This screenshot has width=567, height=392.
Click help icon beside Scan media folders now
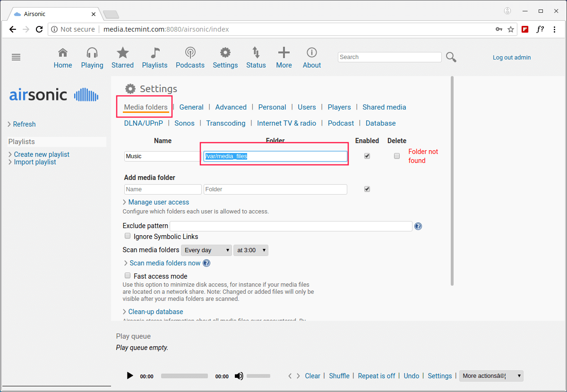point(206,263)
